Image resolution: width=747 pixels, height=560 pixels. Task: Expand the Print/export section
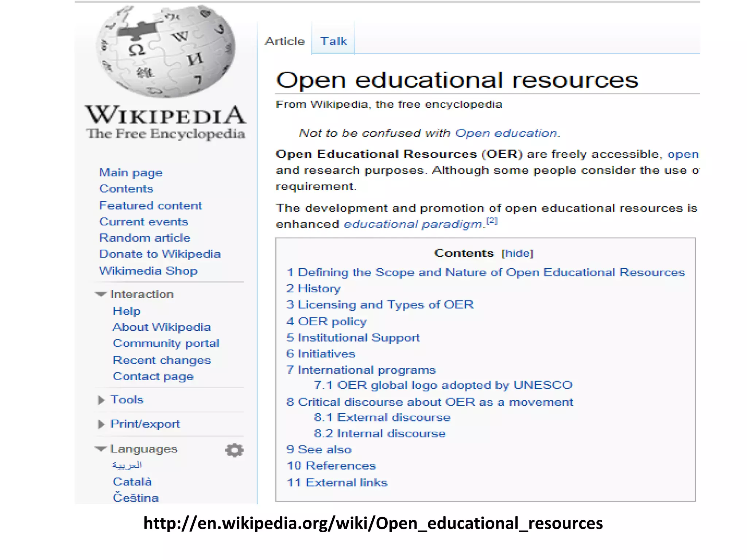pyautogui.click(x=145, y=424)
